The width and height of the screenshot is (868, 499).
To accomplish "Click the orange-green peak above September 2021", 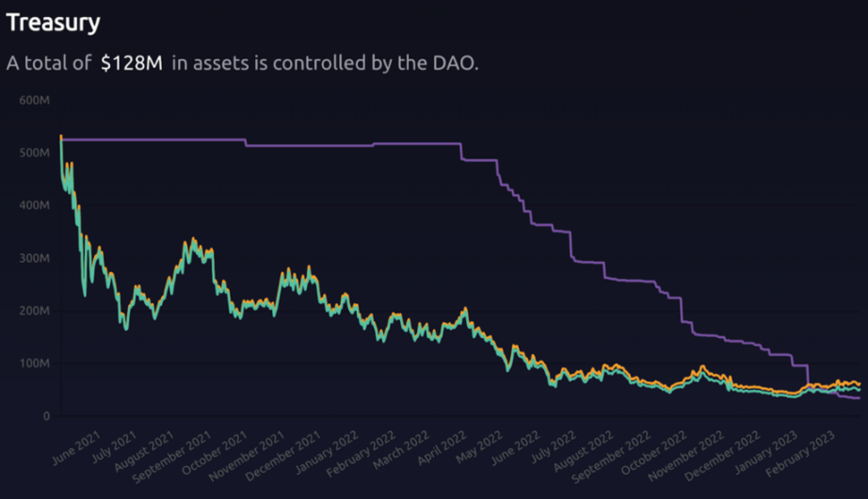I will (194, 240).
